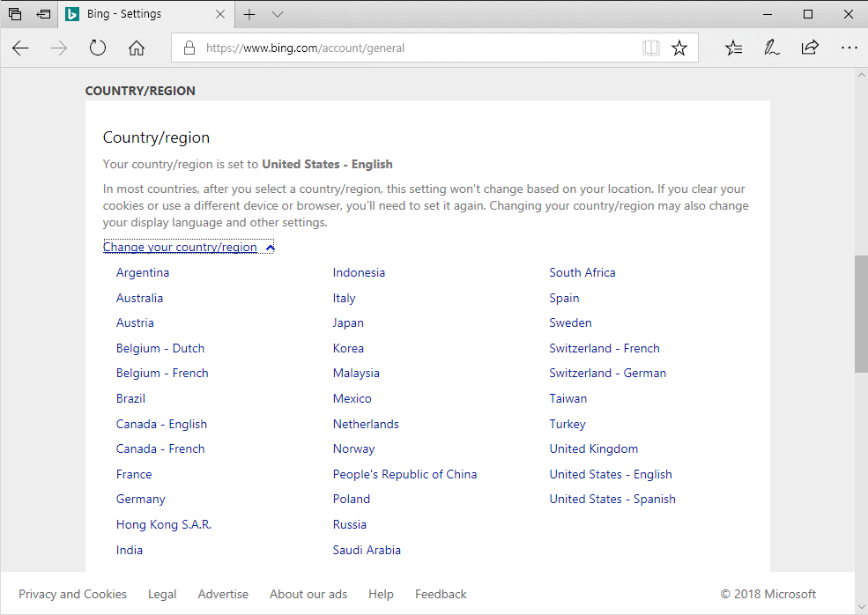This screenshot has width=868, height=615.
Task: Select Australia
Action: [139, 298]
